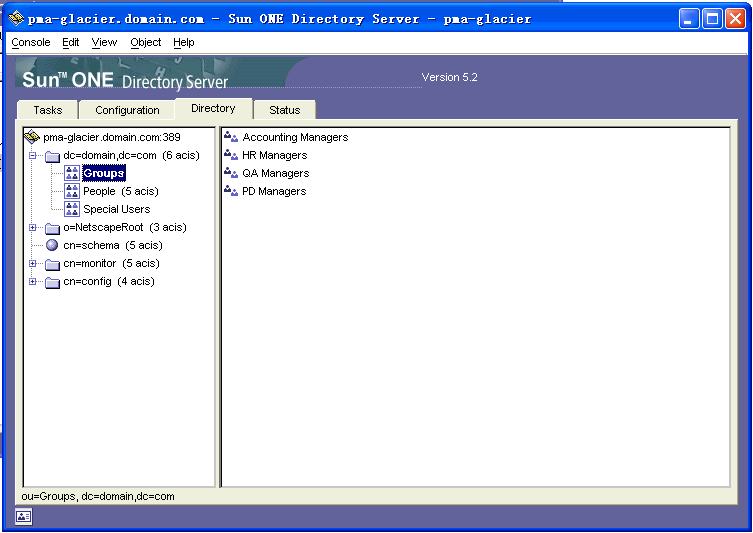Open the Edit menu

pyautogui.click(x=71, y=42)
